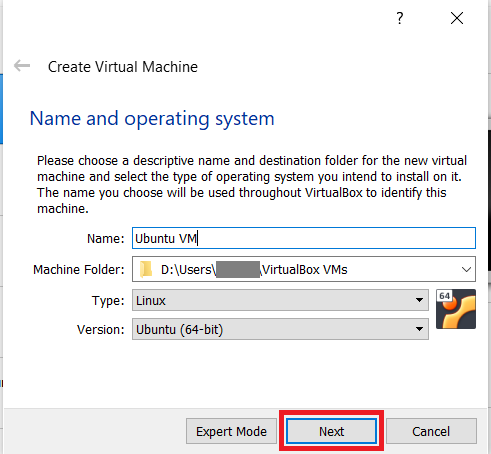Expand the Machine Folder dropdown arrow
The height and width of the screenshot is (454, 491).
point(466,269)
